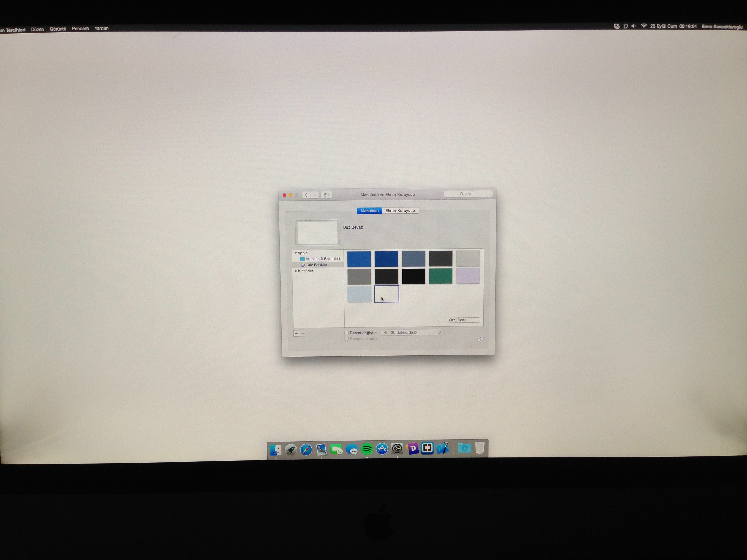Screen dimensions: 747x560
Task: Open Brackets editor from the Dock
Action: click(x=427, y=448)
